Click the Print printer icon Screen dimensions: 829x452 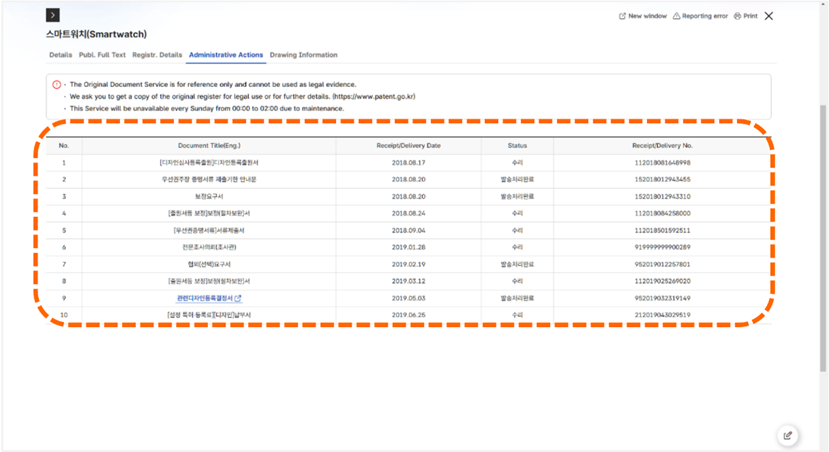738,17
